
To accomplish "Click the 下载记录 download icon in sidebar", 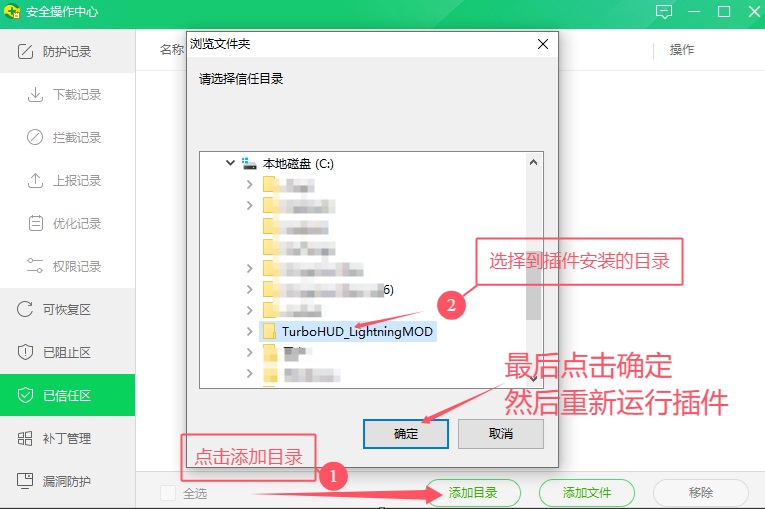I will [35, 95].
